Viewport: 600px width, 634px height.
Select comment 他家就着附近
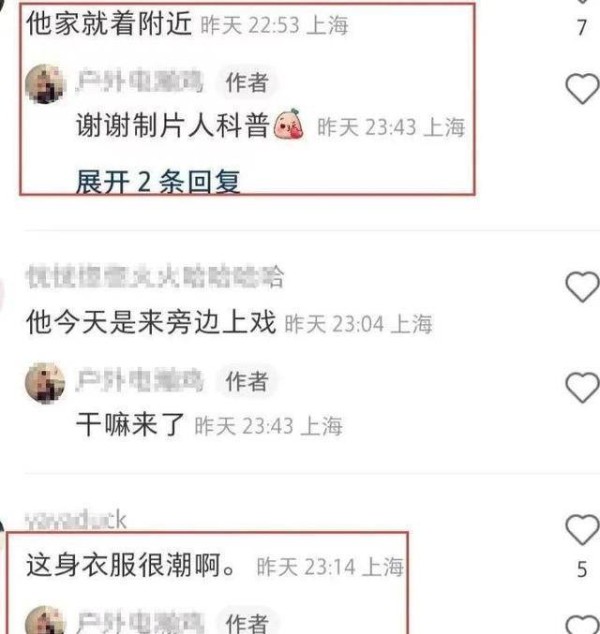[109, 23]
